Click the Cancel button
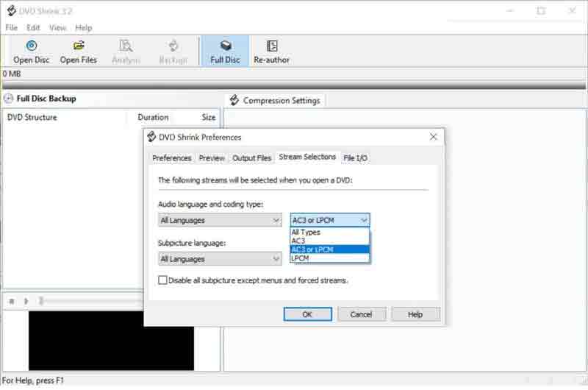The height and width of the screenshot is (390, 588). point(361,314)
